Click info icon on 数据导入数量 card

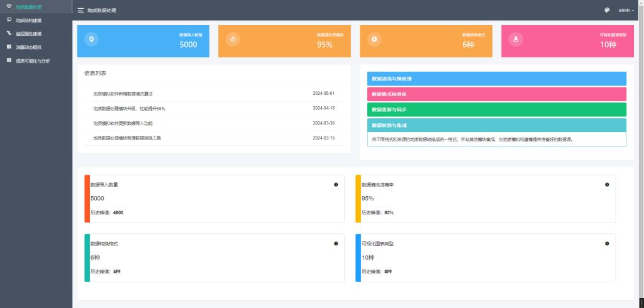pyautogui.click(x=336, y=184)
